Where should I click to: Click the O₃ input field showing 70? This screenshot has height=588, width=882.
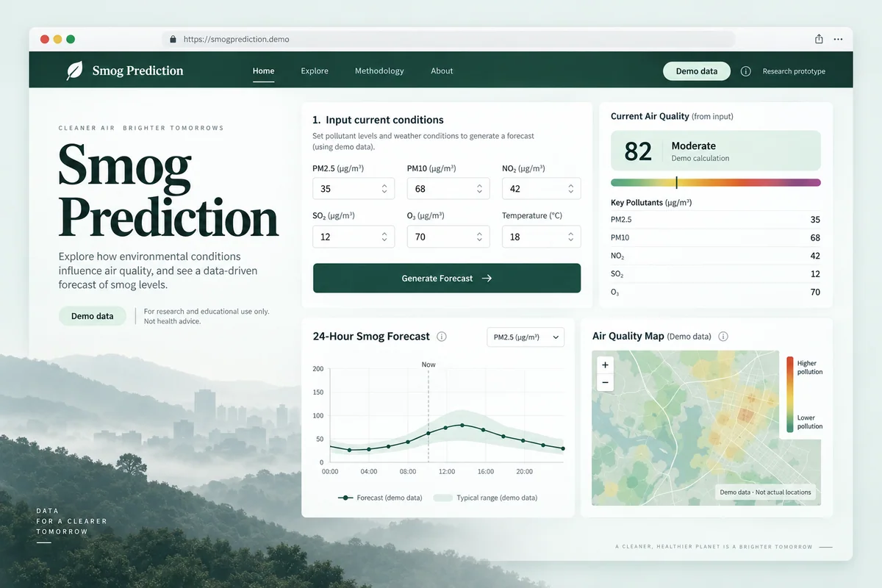tap(448, 237)
